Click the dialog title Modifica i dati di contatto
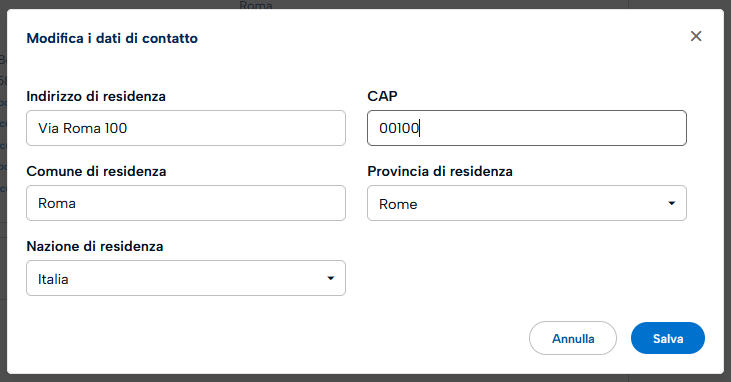This screenshot has height=382, width=731. (112, 38)
